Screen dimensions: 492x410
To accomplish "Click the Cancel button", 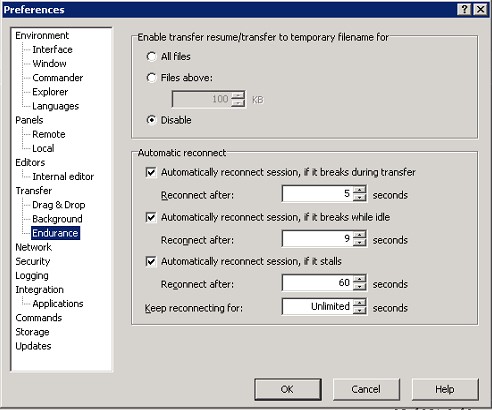I will click(366, 389).
